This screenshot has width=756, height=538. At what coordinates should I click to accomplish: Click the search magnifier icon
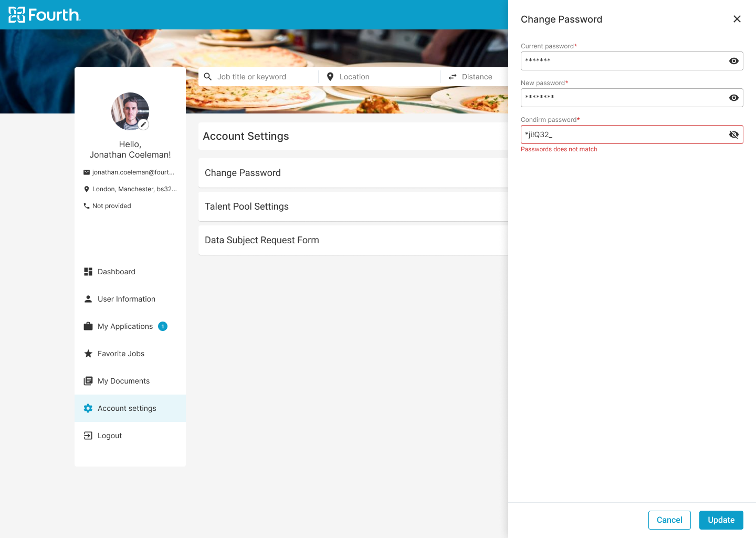point(208,77)
